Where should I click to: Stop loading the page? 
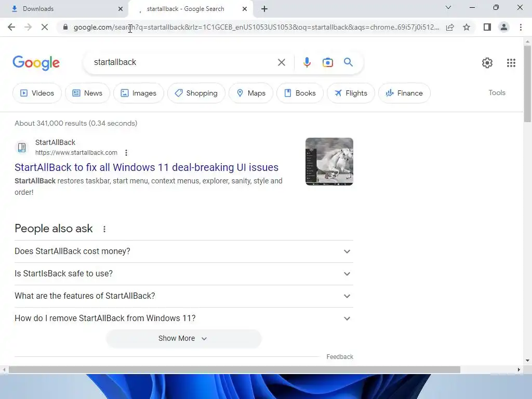(x=45, y=27)
